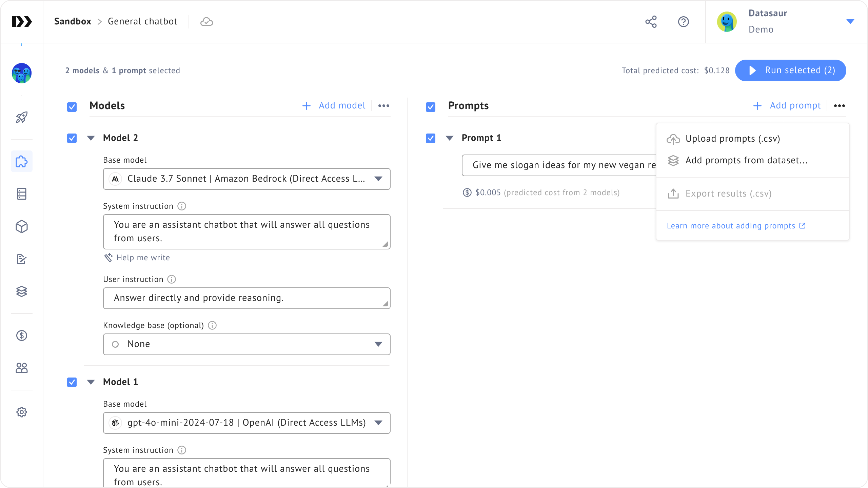Viewport: 868px width, 488px height.
Task: Open the help question mark icon
Action: tap(683, 22)
